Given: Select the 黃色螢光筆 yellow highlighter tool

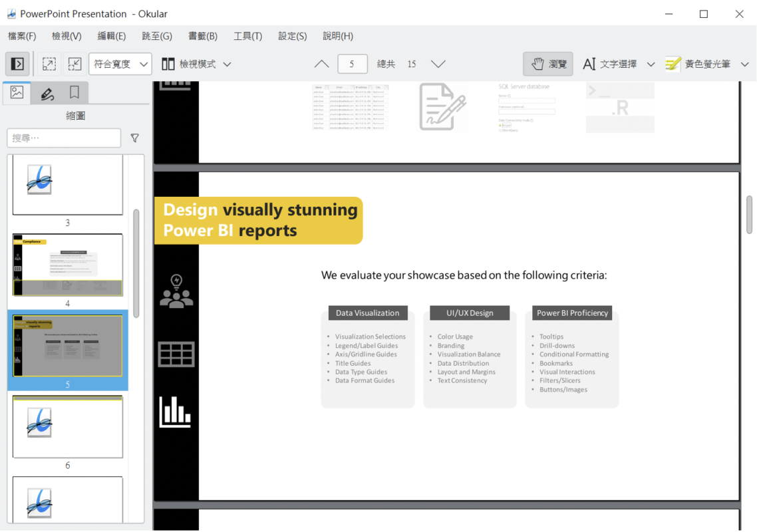Looking at the screenshot, I should coord(698,64).
